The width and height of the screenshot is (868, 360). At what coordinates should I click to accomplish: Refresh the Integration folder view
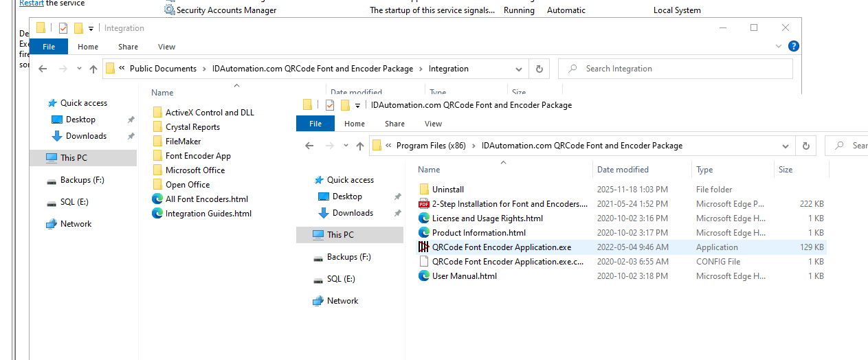tap(539, 69)
